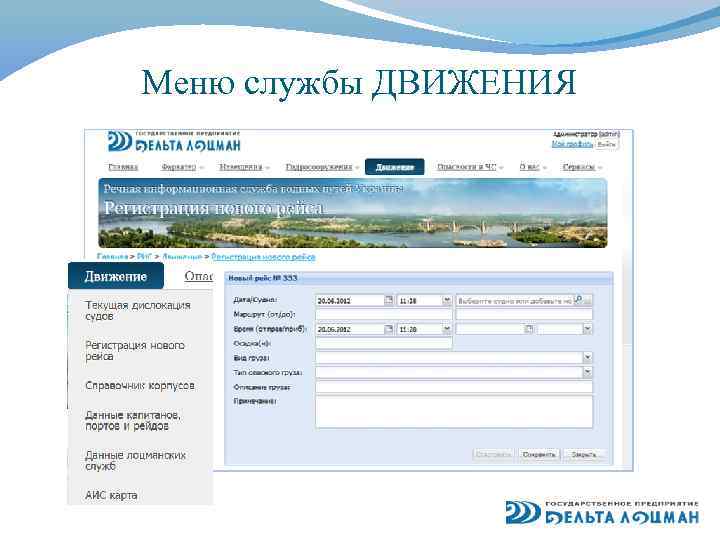This screenshot has height=540, width=720.
Task: Focus Осадка input field
Action: click(384, 343)
